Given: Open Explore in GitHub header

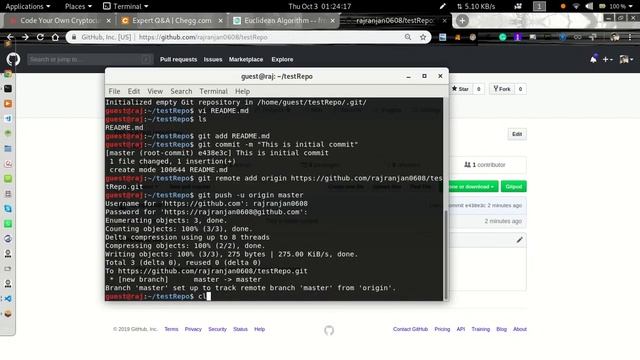Looking at the screenshot, I should point(282,59).
